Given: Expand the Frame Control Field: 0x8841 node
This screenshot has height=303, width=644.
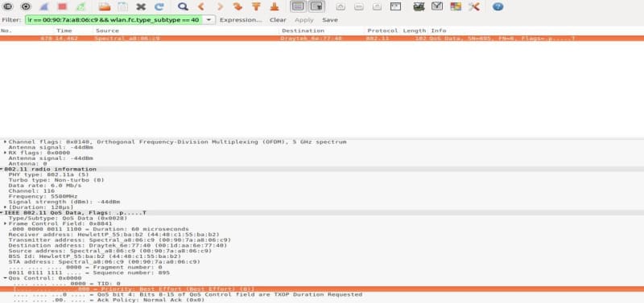Looking at the screenshot, I should (x=6, y=223).
